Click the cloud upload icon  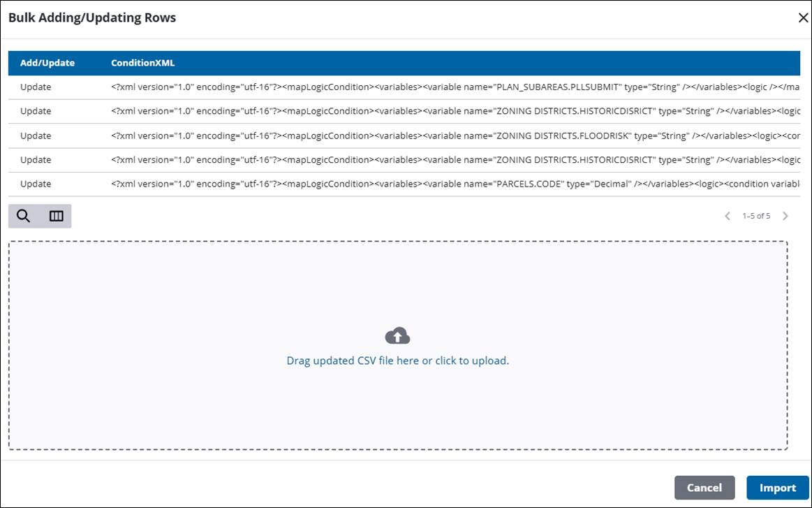point(397,336)
